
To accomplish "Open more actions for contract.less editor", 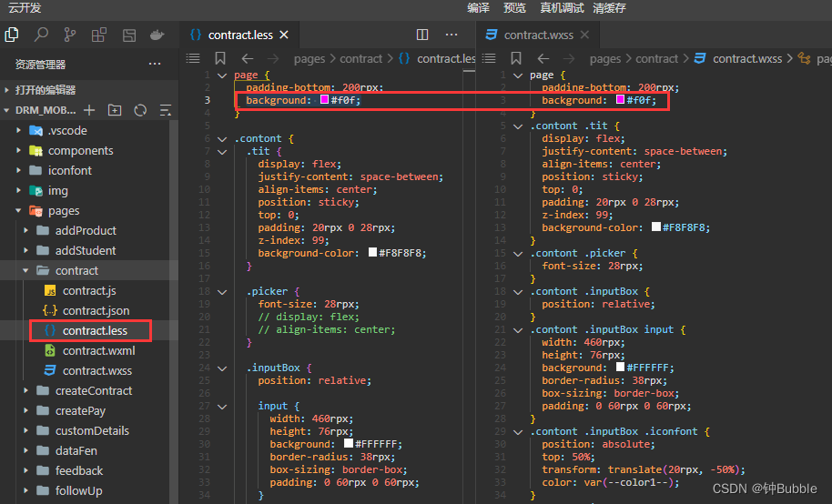I will pyautogui.click(x=452, y=35).
